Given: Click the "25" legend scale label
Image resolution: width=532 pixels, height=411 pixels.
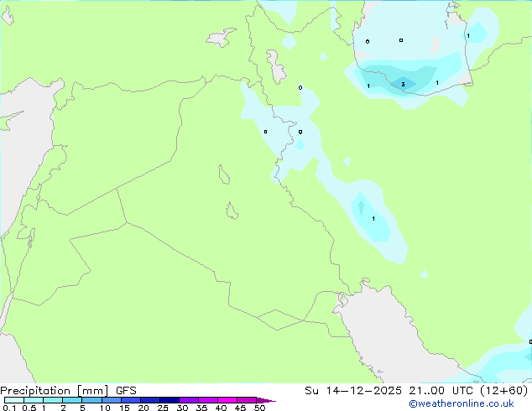Looking at the screenshot, I should click(x=163, y=408).
